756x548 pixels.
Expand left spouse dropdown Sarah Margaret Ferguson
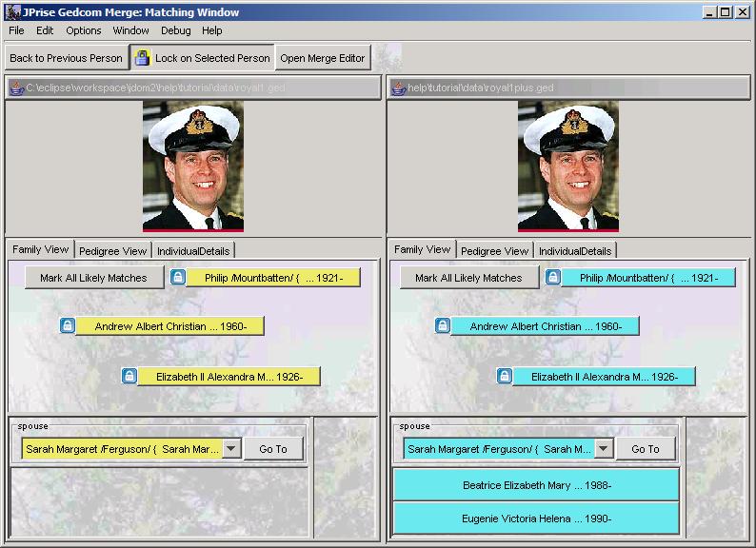(231, 449)
